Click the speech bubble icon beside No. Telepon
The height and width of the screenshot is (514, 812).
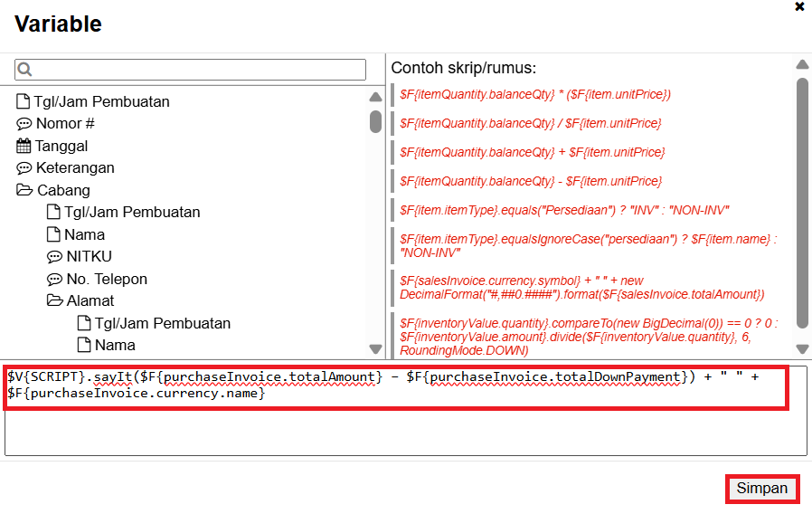point(54,280)
